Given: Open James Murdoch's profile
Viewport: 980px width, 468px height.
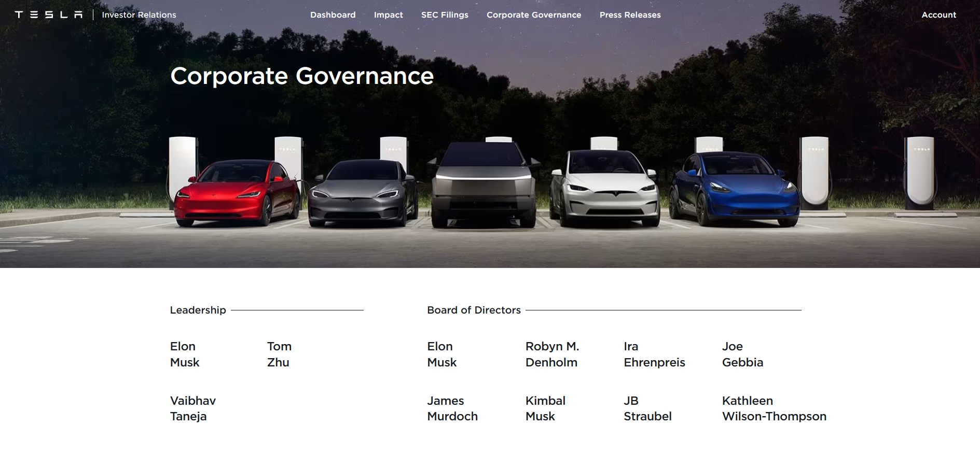Looking at the screenshot, I should pos(452,408).
